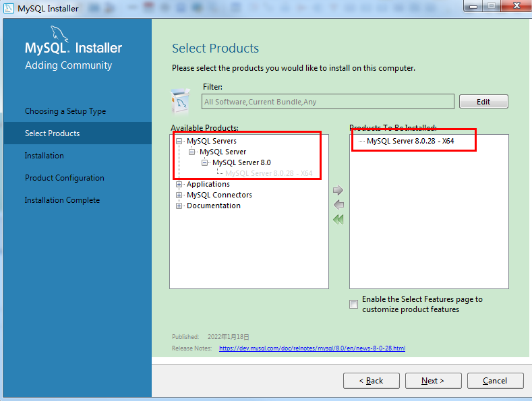The height and width of the screenshot is (401, 532).
Task: Minimize the MySQL Installer window
Action: click(x=473, y=6)
